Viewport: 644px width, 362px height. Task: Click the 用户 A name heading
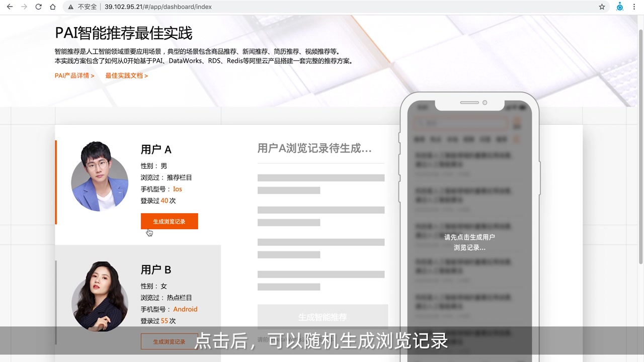[x=156, y=149]
